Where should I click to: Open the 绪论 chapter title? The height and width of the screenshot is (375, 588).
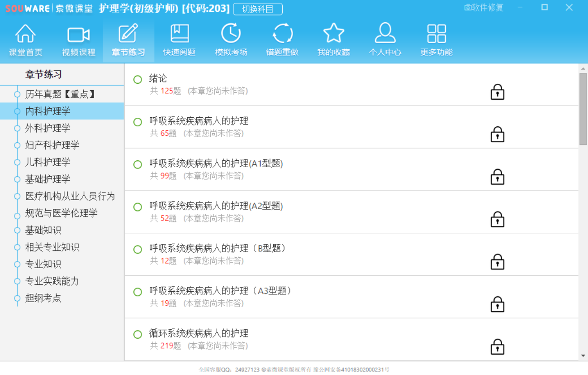pyautogui.click(x=158, y=78)
